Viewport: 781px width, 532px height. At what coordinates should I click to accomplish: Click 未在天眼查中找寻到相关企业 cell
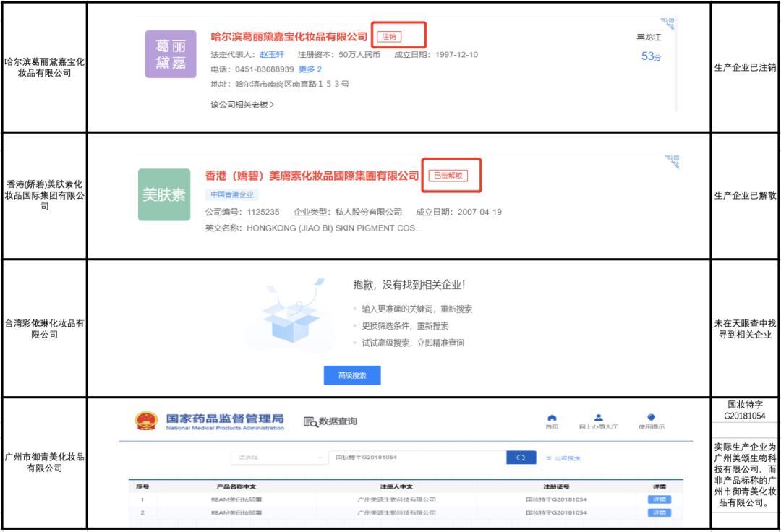pos(745,328)
